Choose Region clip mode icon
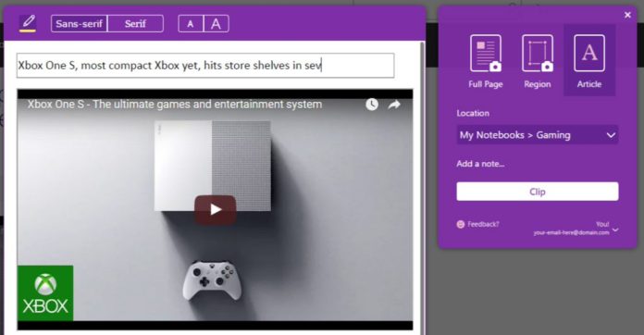Screen dimensions: 644x335 (538, 54)
